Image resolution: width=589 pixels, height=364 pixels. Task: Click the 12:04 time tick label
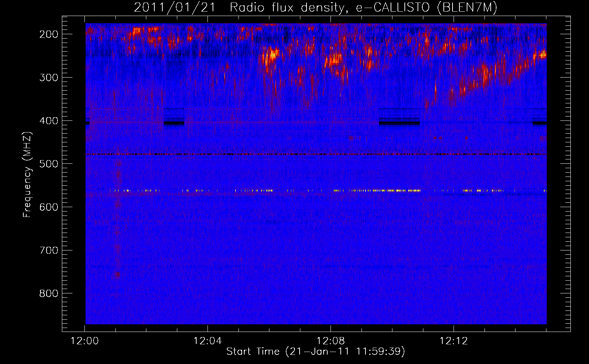(207, 341)
